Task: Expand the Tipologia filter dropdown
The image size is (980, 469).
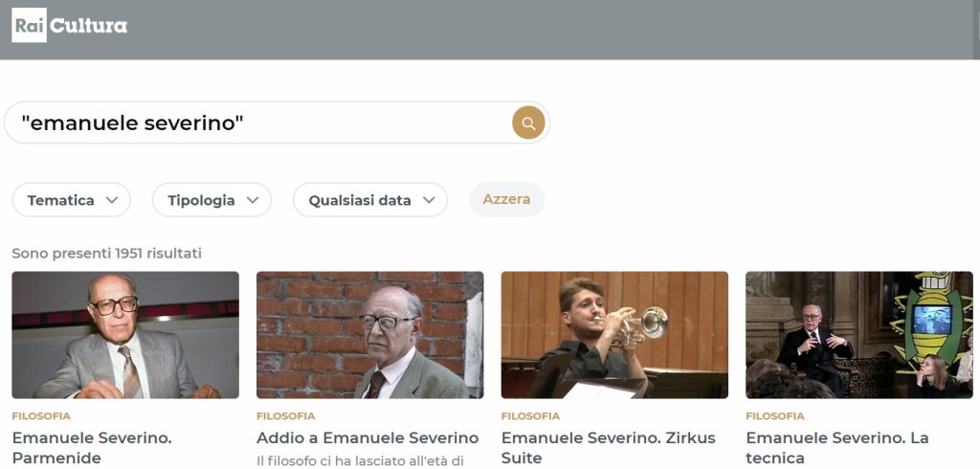Action: [x=212, y=200]
